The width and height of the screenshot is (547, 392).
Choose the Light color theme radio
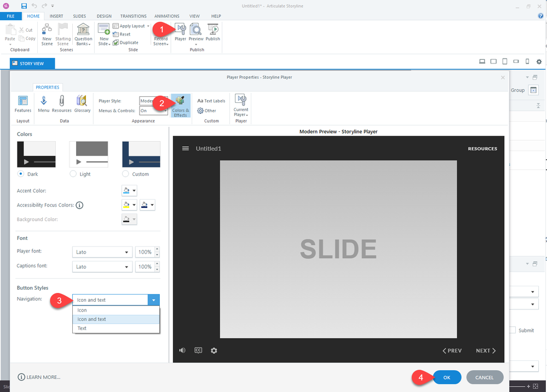73,174
